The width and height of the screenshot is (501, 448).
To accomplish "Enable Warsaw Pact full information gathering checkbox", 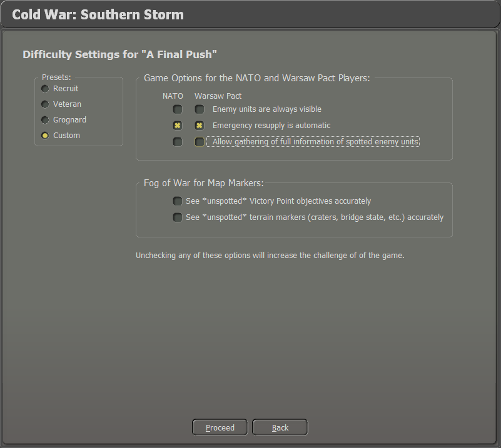I will click(200, 142).
